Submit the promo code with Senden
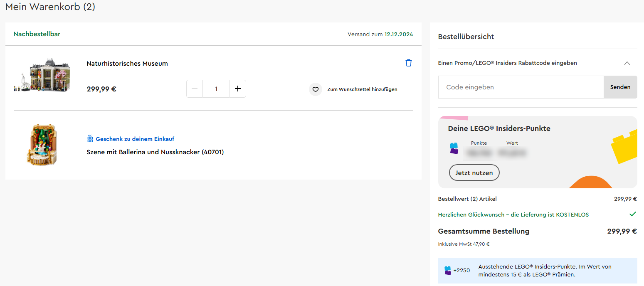Viewport: 644px width, 286px height. click(x=620, y=87)
